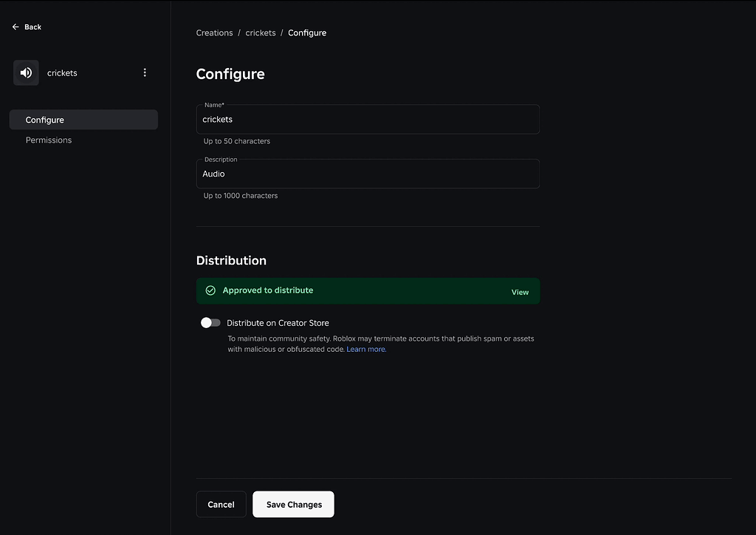This screenshot has width=756, height=535.
Task: Click the crickets breadcrumb link
Action: tap(260, 33)
